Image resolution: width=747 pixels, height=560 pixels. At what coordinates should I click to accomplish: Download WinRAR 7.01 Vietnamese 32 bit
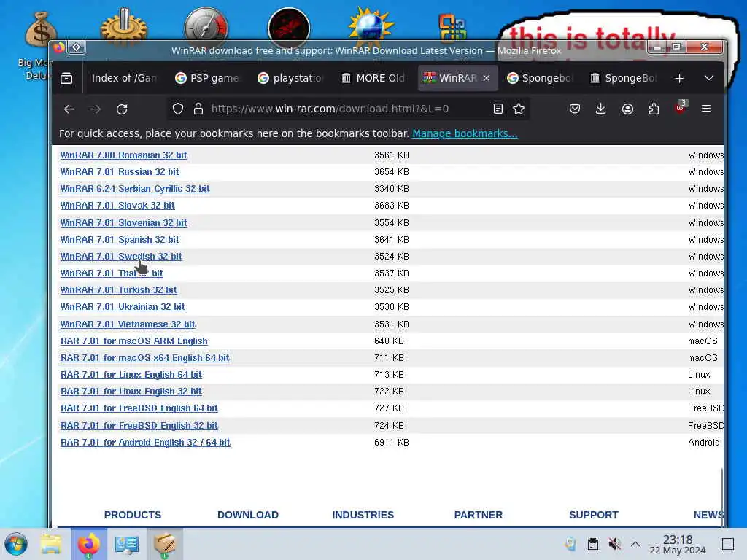[x=128, y=324]
